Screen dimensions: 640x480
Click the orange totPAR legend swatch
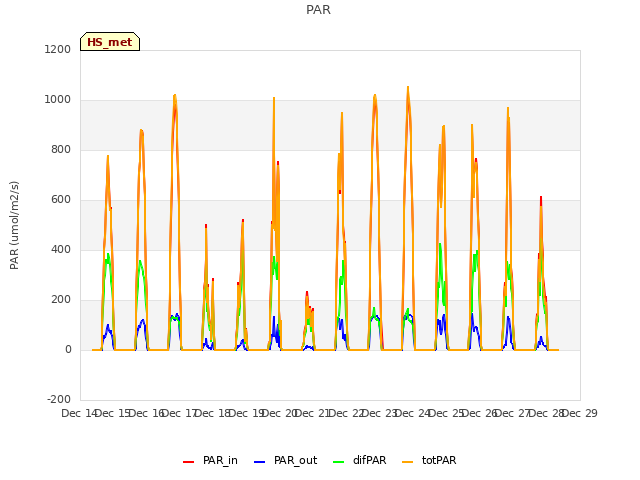pos(407,462)
